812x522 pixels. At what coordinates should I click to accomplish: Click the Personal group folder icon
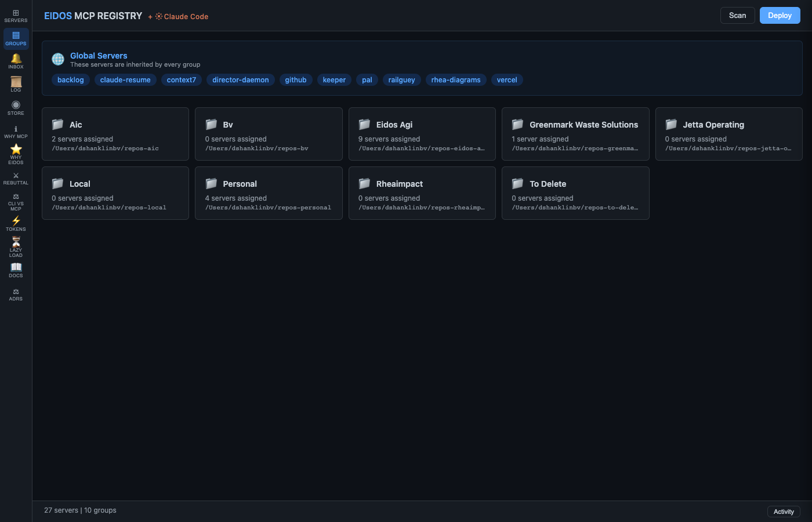point(211,183)
